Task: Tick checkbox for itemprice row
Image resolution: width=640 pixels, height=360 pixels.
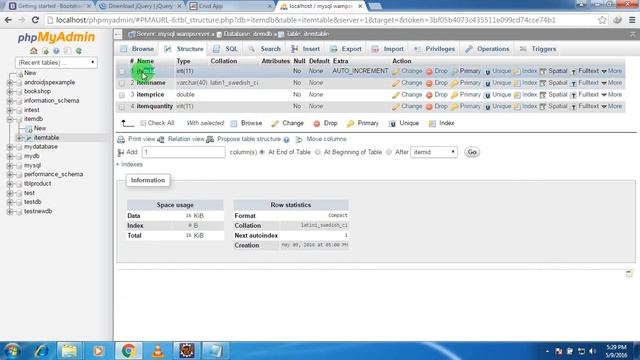Action: click(122, 95)
